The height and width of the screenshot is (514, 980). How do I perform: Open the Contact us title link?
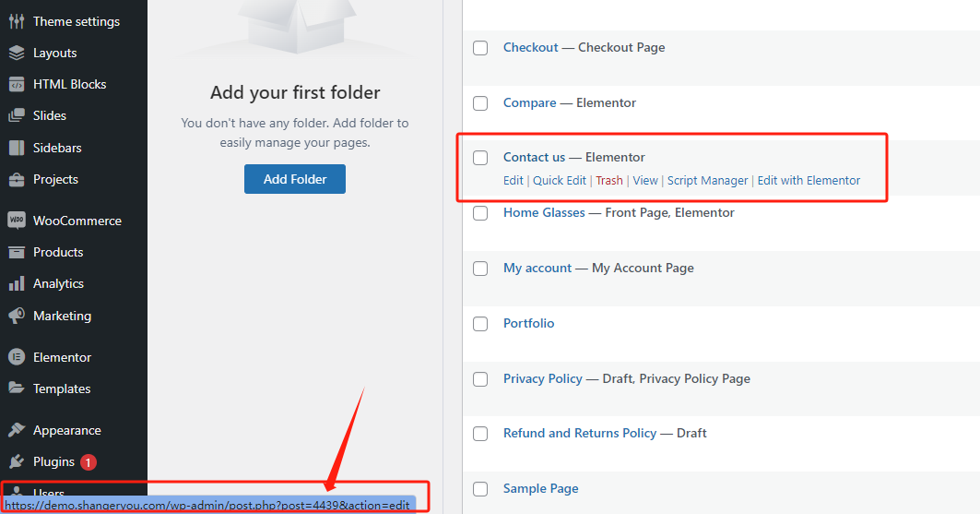[534, 158]
